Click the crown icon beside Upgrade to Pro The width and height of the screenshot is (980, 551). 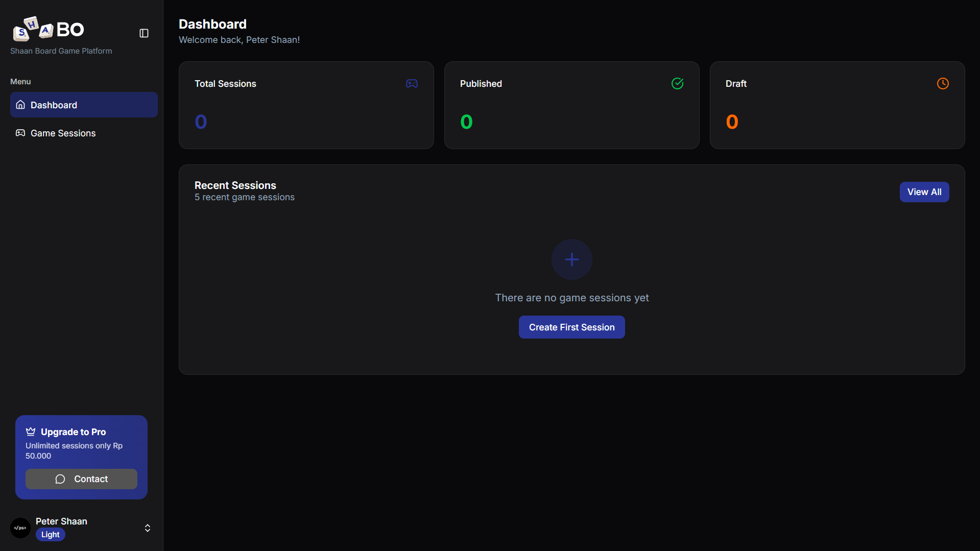(x=31, y=432)
